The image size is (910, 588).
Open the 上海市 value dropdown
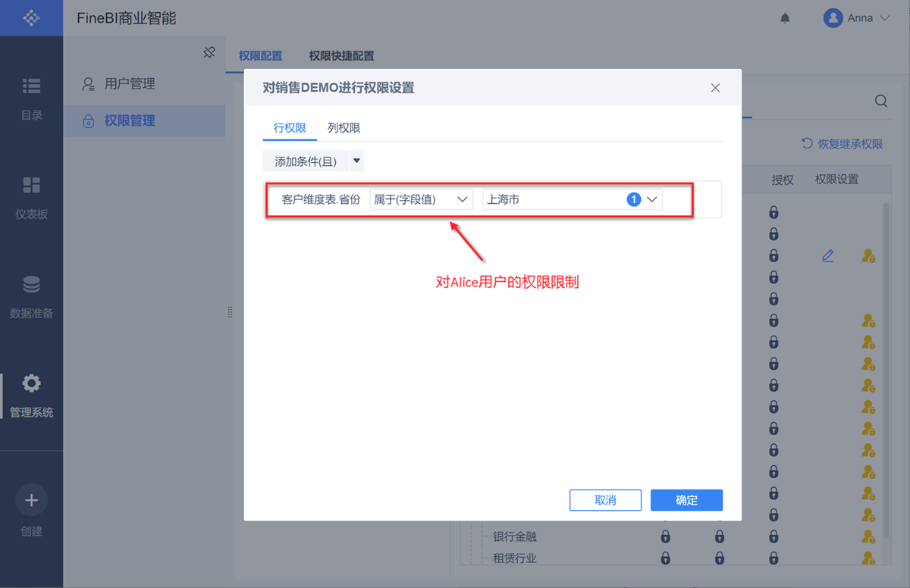(x=573, y=200)
